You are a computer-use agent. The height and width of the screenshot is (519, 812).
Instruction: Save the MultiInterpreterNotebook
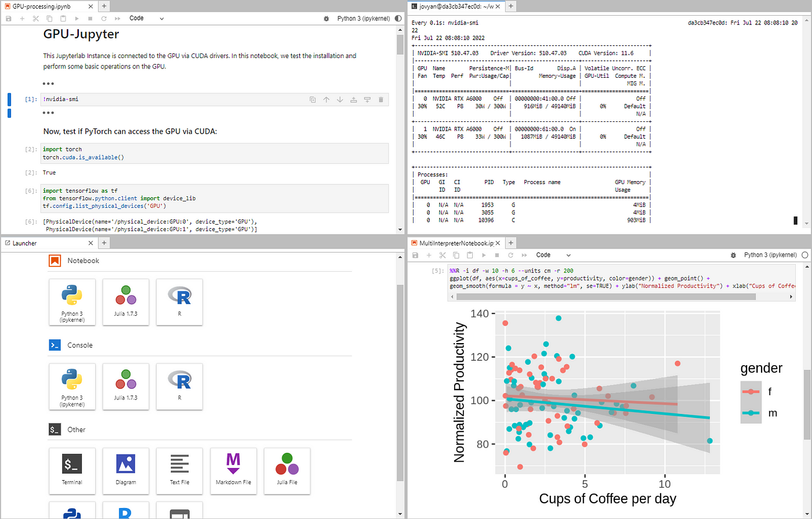pos(414,255)
